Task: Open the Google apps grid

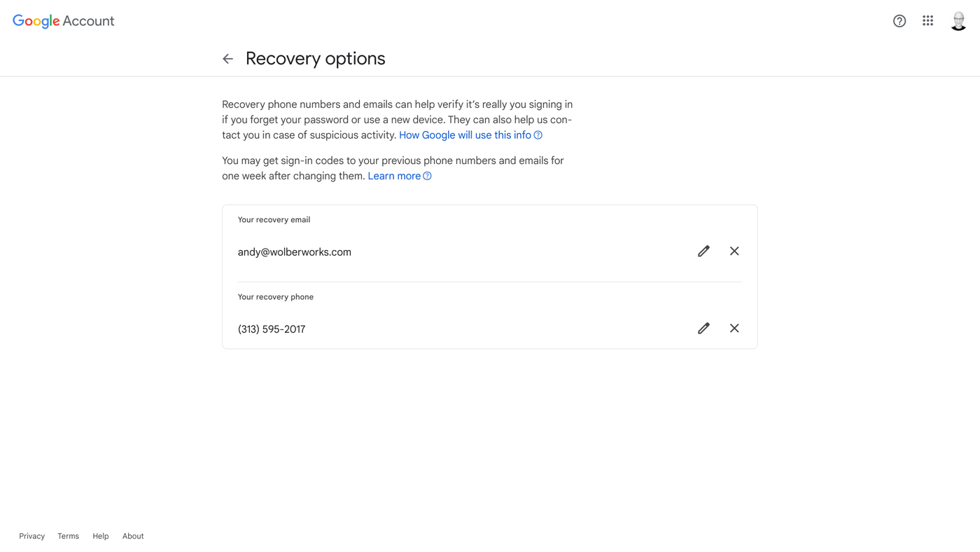Action: click(927, 21)
